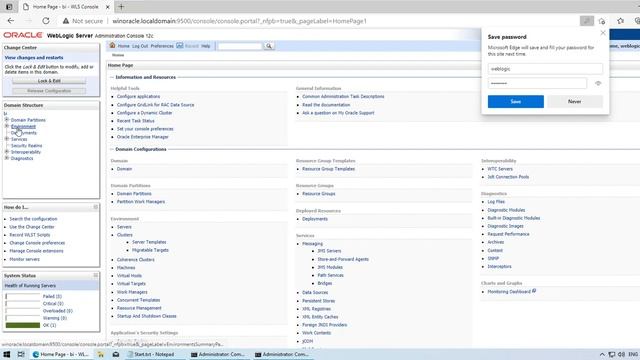
Task: Click the Record icon in console toolbar
Action: pos(180,46)
